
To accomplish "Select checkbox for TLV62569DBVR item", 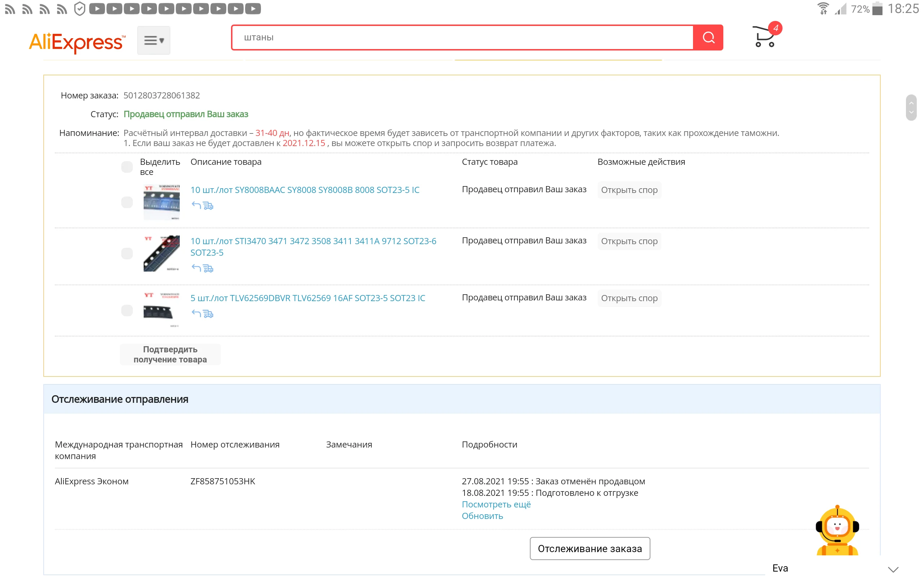I will [x=127, y=310].
